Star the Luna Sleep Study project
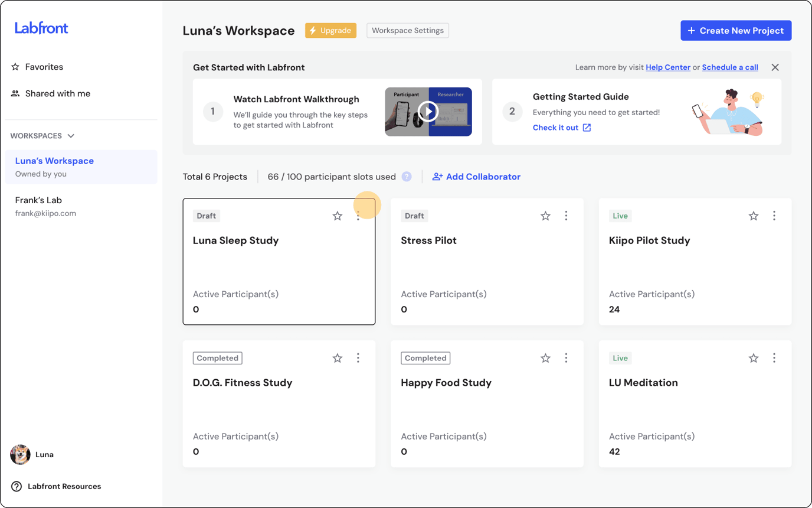This screenshot has width=812, height=508. (337, 216)
